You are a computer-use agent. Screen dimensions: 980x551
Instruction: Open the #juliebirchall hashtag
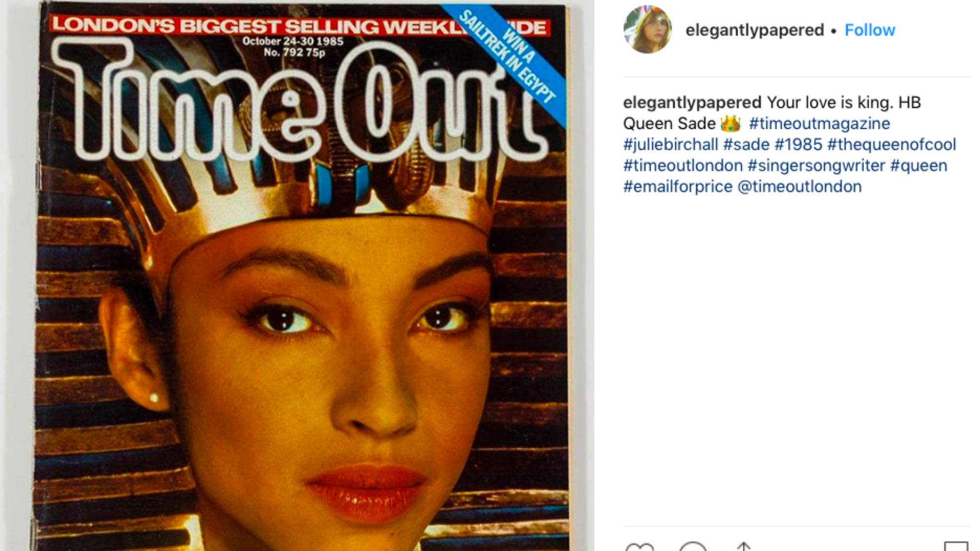point(670,144)
